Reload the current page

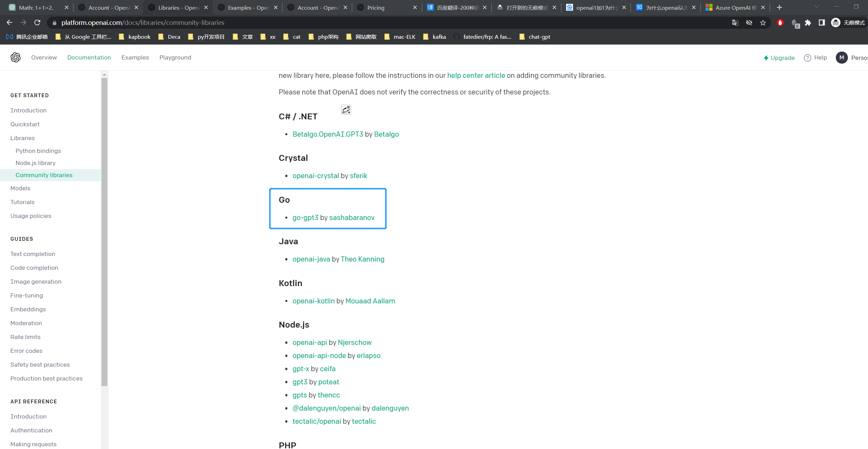[x=37, y=22]
